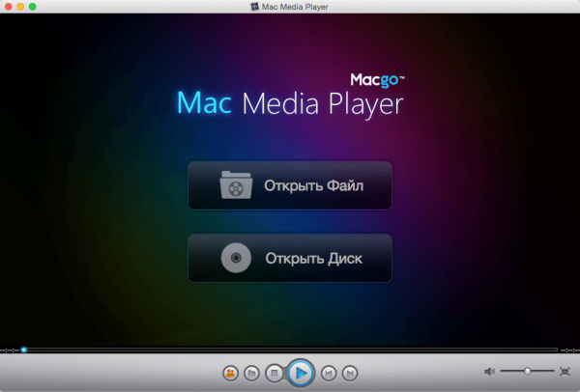580x392 pixels.
Task: Click the playback progress bar handle
Action: click(23, 350)
